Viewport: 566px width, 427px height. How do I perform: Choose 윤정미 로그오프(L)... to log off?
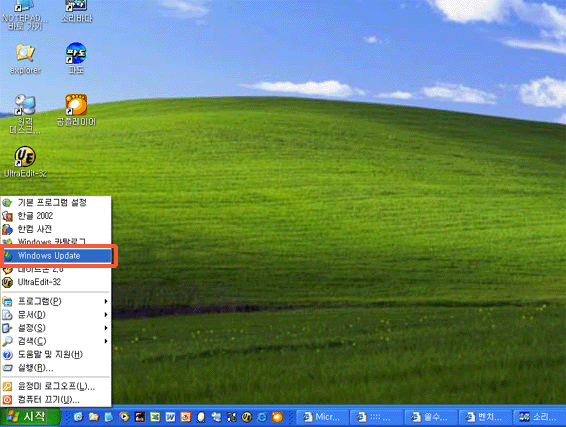point(56,387)
